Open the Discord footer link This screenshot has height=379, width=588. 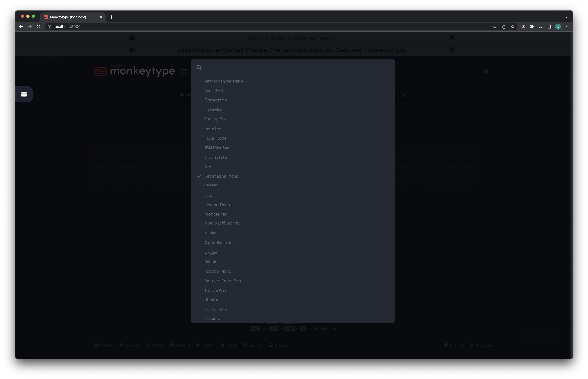180,345
